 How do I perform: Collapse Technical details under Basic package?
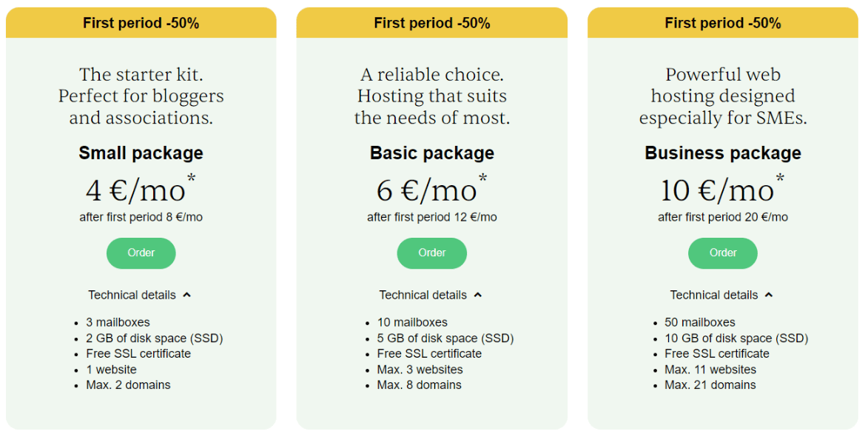pos(431,296)
